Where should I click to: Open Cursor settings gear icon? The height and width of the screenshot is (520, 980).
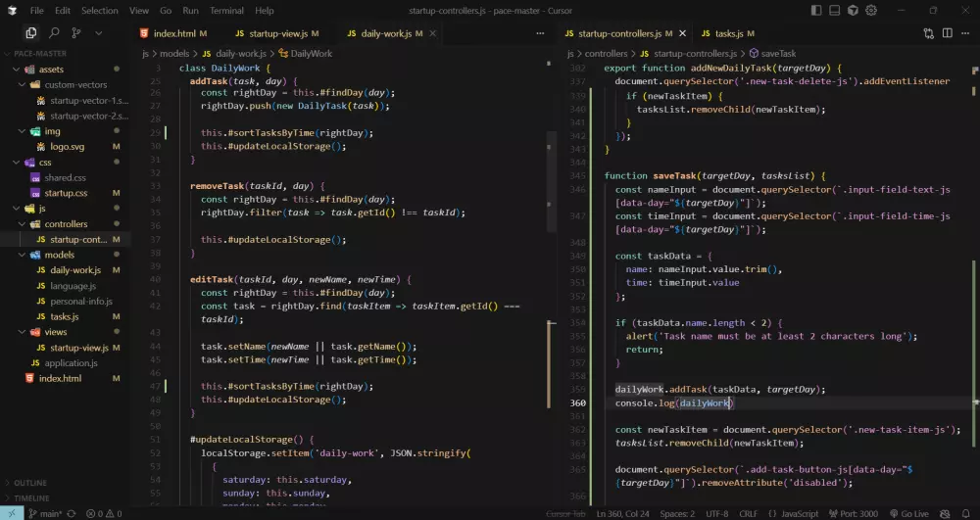[x=871, y=11]
